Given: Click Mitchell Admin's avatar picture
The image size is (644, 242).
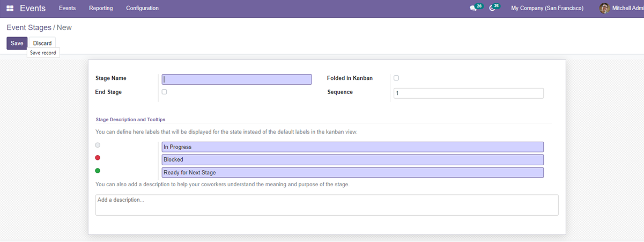Looking at the screenshot, I should click(604, 8).
